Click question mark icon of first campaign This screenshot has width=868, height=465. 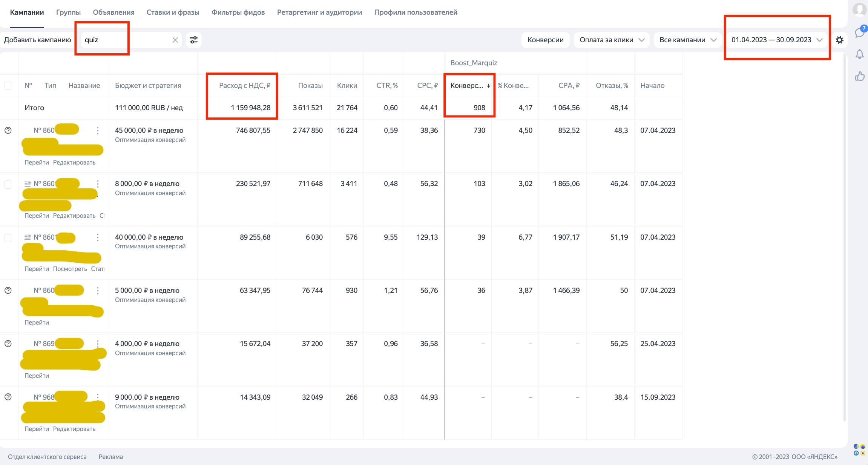(8, 131)
